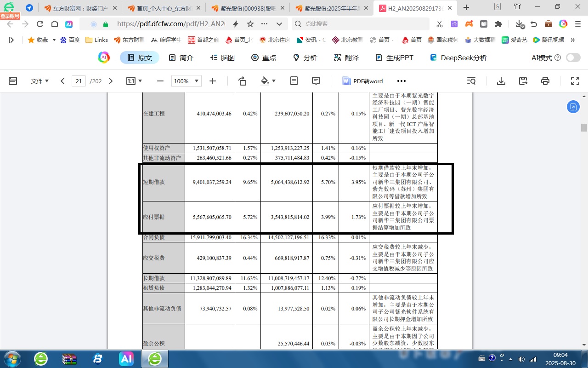Reload the current page
The image size is (588, 368).
click(x=40, y=24)
